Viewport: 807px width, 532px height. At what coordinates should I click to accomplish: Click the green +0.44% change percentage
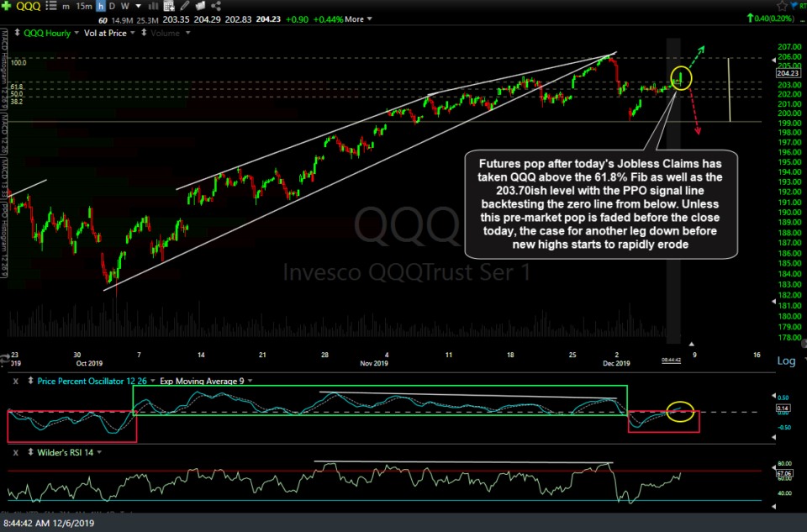[328, 18]
